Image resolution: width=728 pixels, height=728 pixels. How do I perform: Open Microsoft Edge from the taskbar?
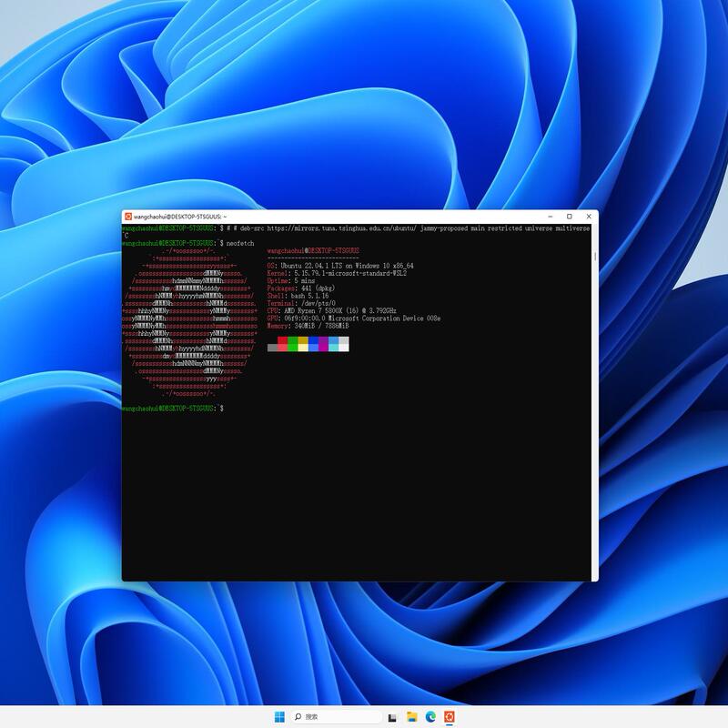click(430, 717)
